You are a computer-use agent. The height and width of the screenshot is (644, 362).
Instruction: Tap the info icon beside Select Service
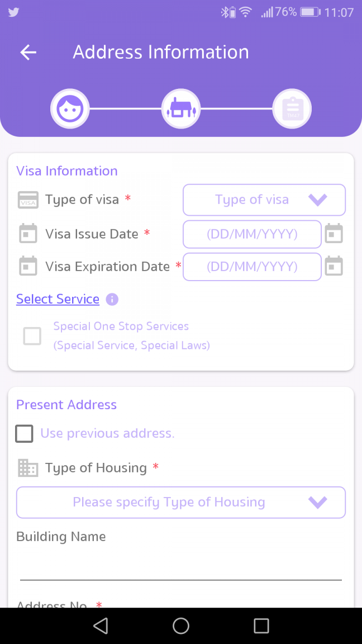(112, 299)
